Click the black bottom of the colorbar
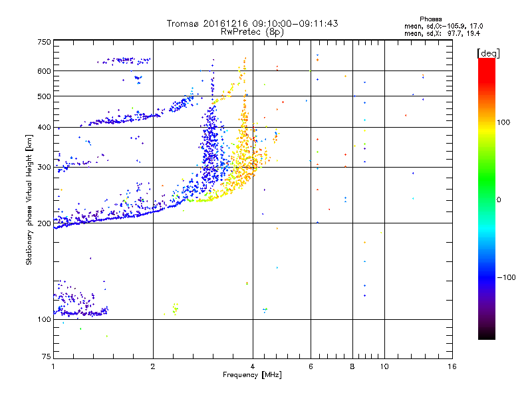Viewport: 532px width, 399px height. click(x=487, y=334)
